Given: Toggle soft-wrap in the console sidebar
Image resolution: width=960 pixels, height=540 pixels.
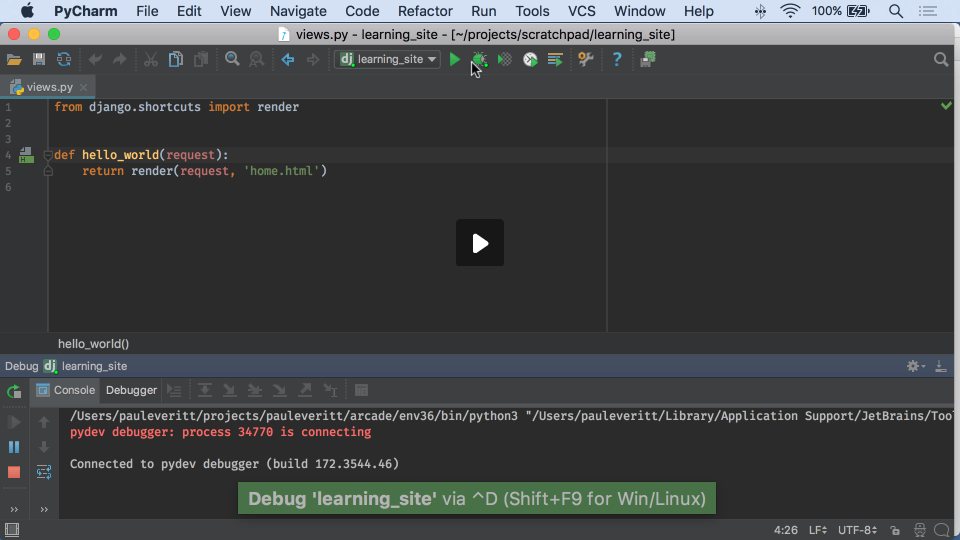Looking at the screenshot, I should click(44, 472).
